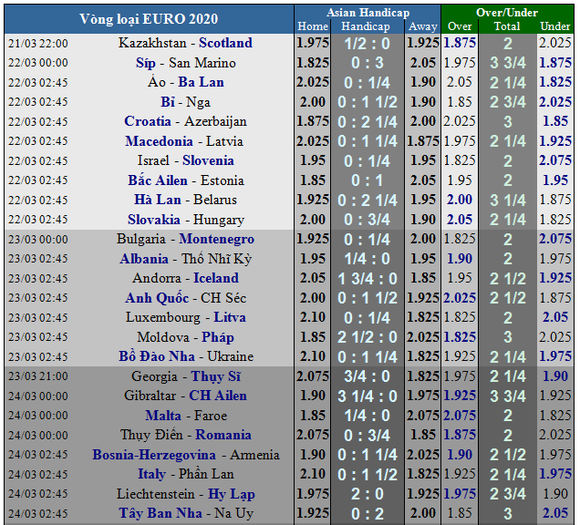Viewport: 580px width, 525px height.
Task: Click Under odds 1.975 for Bồ Đào Nha - Ukraine
Action: [555, 357]
